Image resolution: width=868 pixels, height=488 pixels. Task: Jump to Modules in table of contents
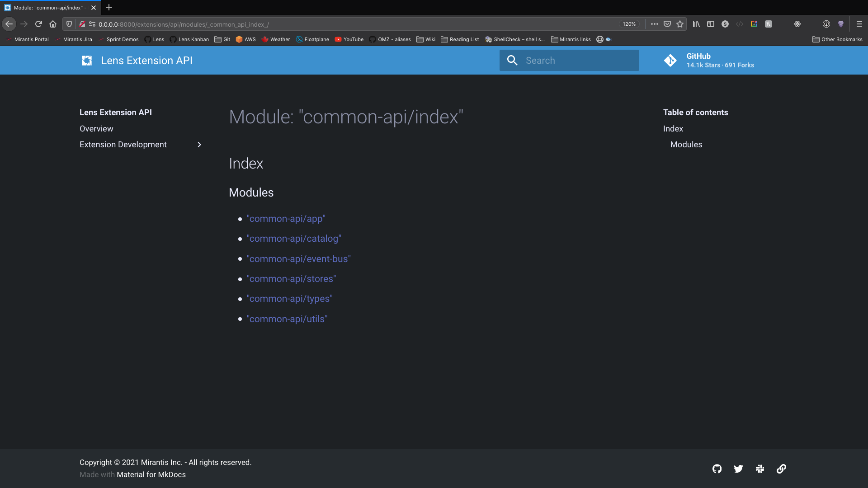point(686,145)
